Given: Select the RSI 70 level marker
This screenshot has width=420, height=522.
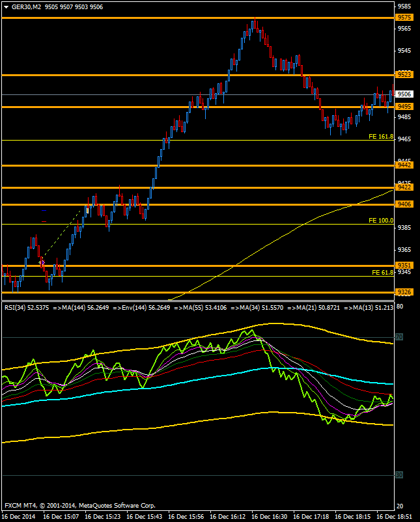Looking at the screenshot, I should tap(399, 337).
